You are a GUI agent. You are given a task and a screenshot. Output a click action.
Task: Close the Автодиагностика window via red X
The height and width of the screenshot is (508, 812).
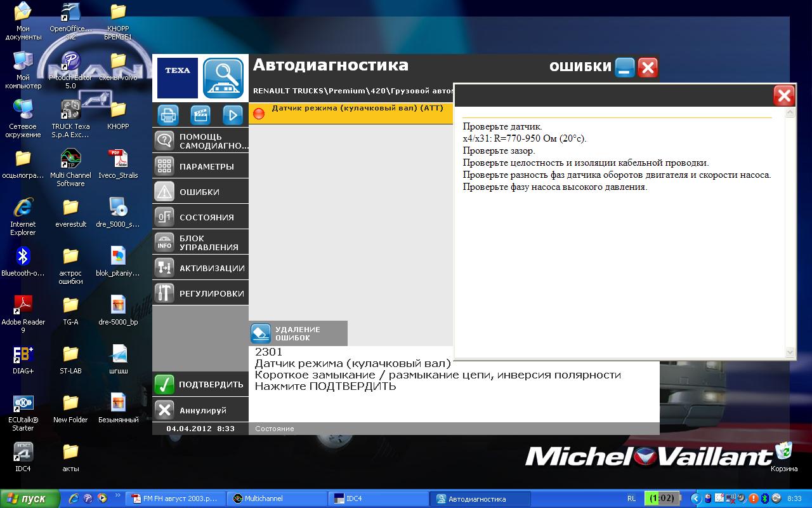pos(648,67)
